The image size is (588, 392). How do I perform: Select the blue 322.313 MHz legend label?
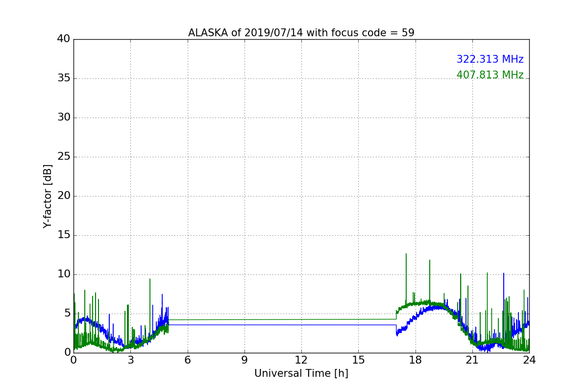490,59
